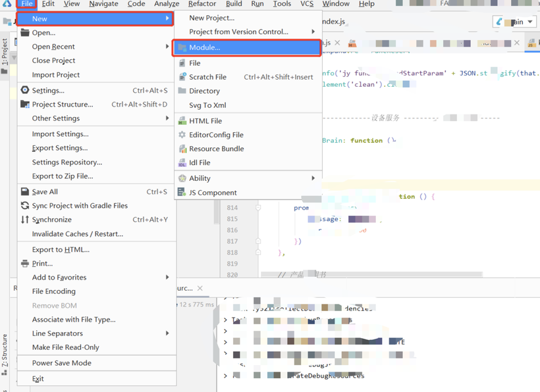Choose Make File Read-Only
Viewport: 540px width, 392px height.
[66, 347]
